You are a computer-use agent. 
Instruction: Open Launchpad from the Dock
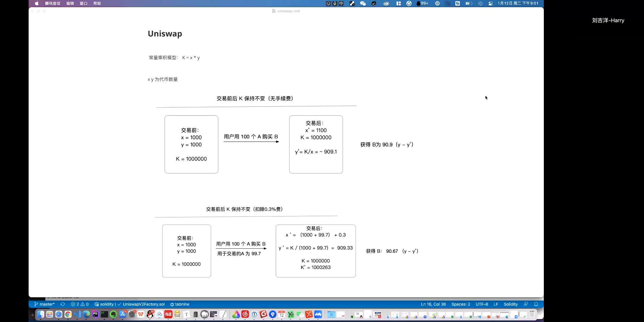click(x=50, y=314)
